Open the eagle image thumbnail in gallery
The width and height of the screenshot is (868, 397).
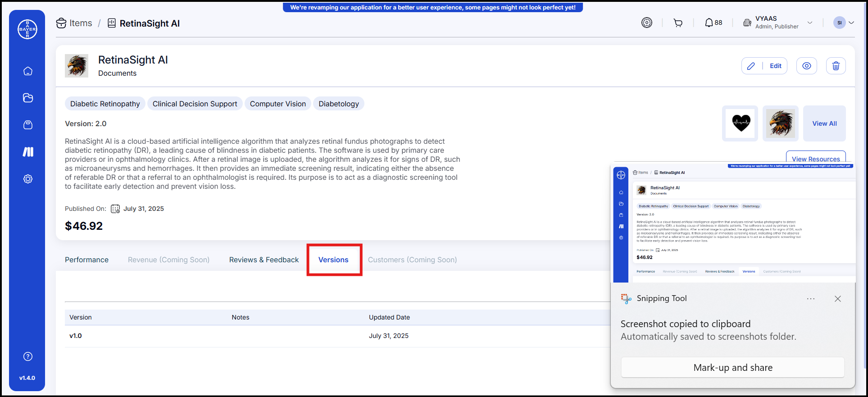click(781, 123)
